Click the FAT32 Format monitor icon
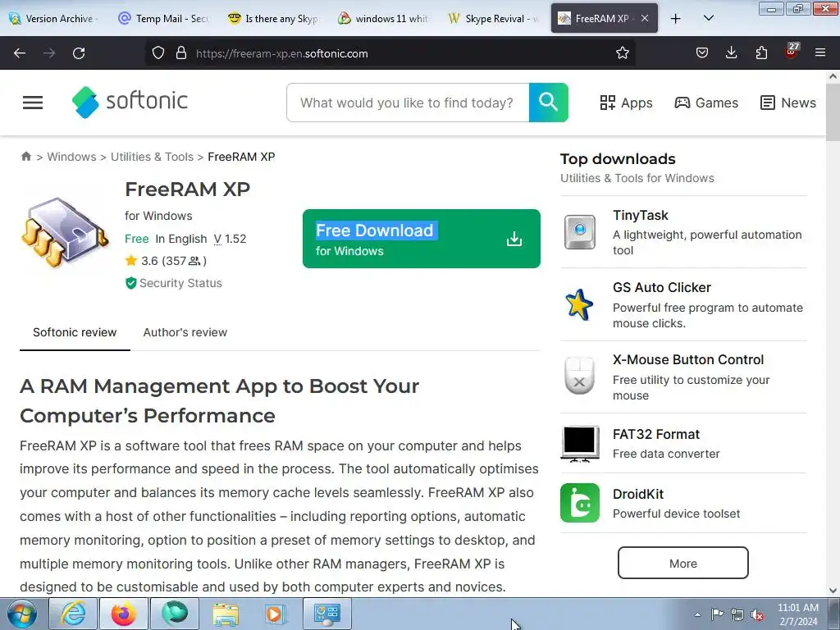840x630 pixels. coord(580,444)
